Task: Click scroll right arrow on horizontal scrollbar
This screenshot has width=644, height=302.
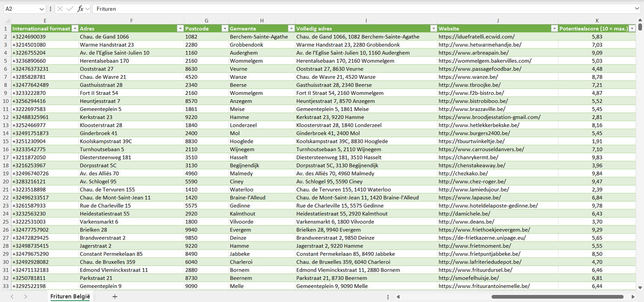Action: coord(633,297)
